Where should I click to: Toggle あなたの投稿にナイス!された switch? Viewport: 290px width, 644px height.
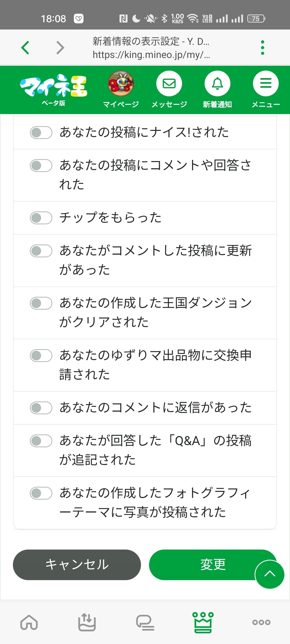click(41, 133)
